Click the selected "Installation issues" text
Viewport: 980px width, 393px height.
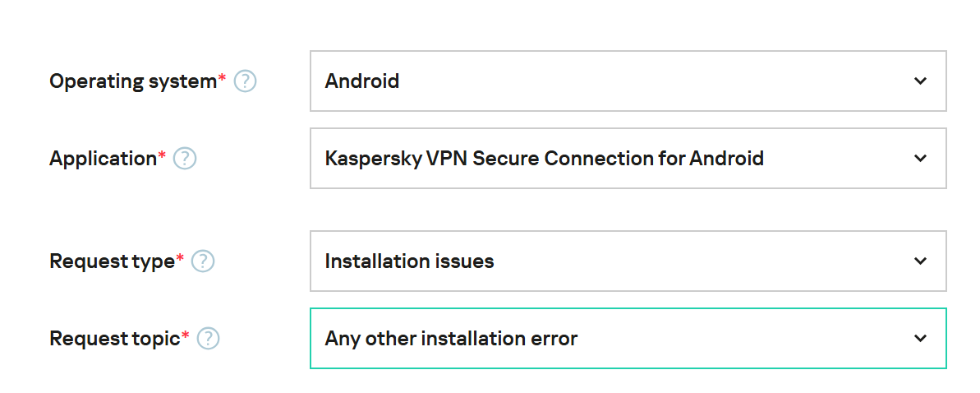[409, 261]
